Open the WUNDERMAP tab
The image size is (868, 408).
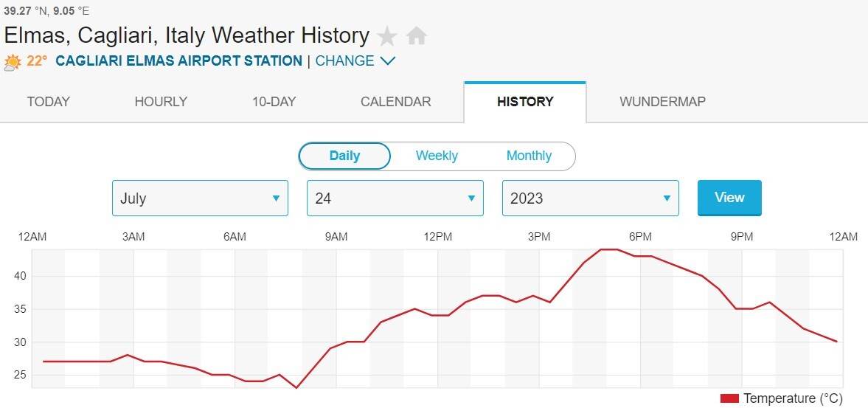(x=662, y=102)
